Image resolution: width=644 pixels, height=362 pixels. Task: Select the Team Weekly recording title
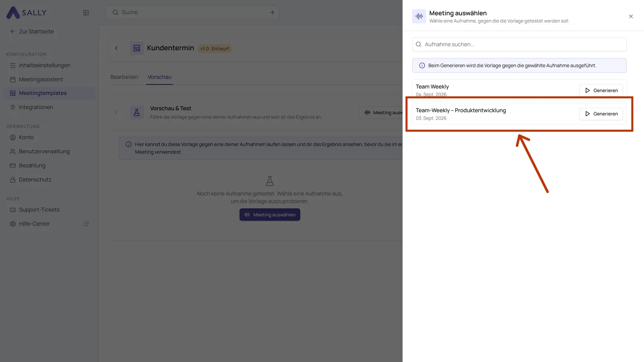(432, 87)
